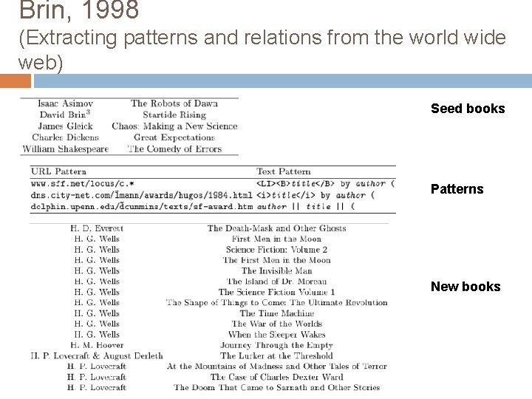Click 'The Robots of Dawn' title

point(174,103)
